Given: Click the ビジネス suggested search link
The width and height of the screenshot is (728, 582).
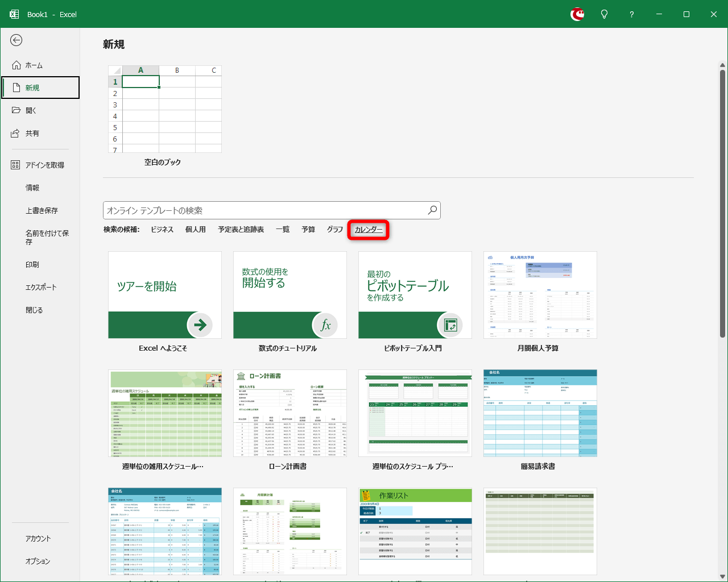Looking at the screenshot, I should coord(162,230).
